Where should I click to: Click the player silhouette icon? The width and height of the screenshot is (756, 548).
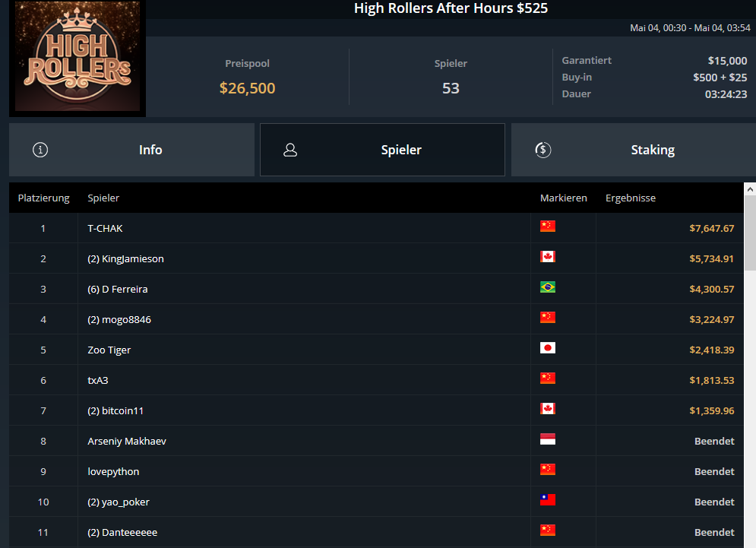[x=290, y=150]
